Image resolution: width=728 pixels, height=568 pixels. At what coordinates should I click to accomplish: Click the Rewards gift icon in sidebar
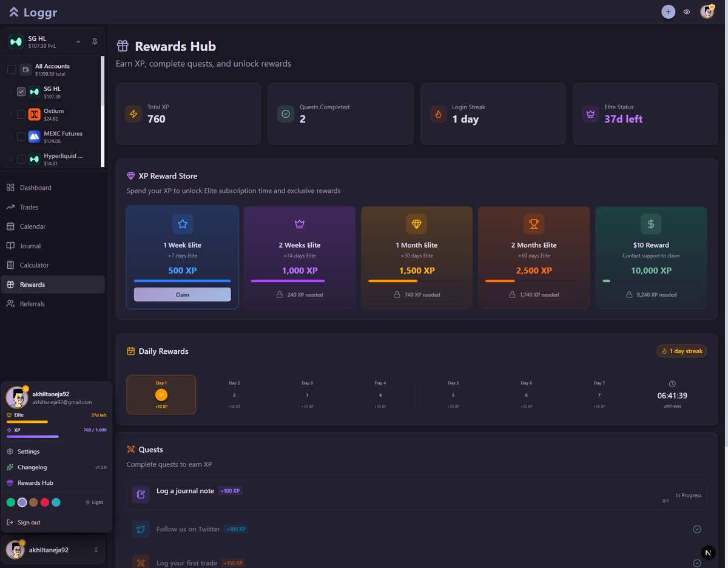tap(10, 285)
